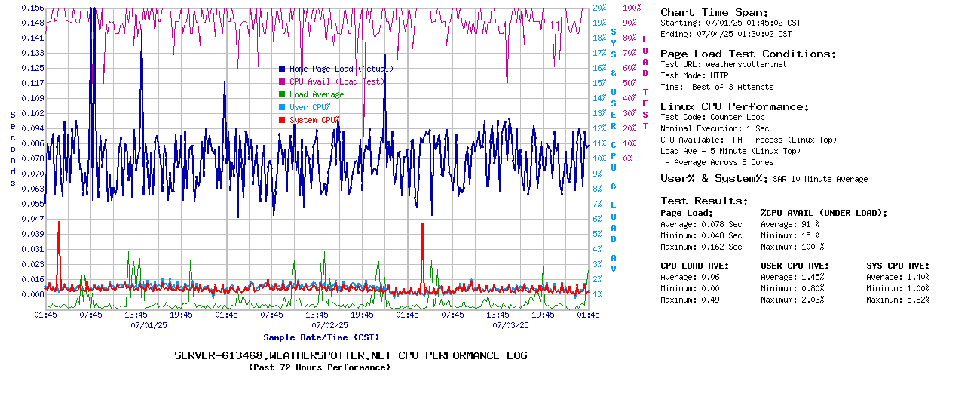The image size is (980, 415).
Task: Click the light blue User CPU% legend swatch
Action: [282, 107]
